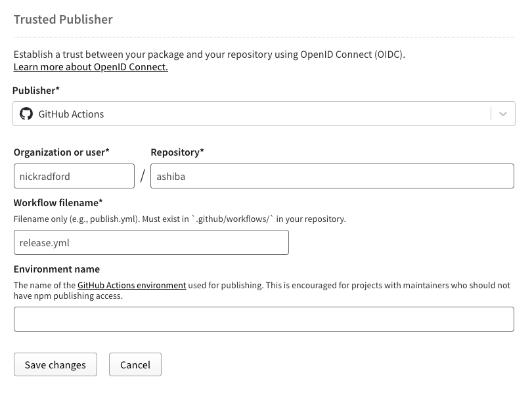Click the Cancel button
532x394 pixels.
tap(135, 364)
